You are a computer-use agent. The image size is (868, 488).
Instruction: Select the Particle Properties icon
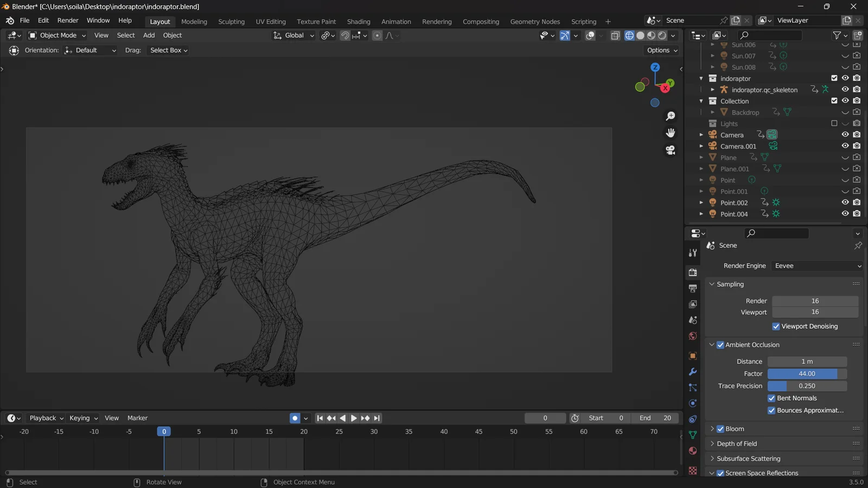(693, 388)
